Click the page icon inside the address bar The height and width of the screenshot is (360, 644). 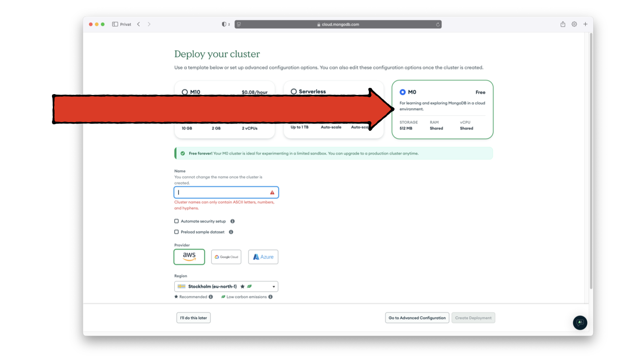239,24
